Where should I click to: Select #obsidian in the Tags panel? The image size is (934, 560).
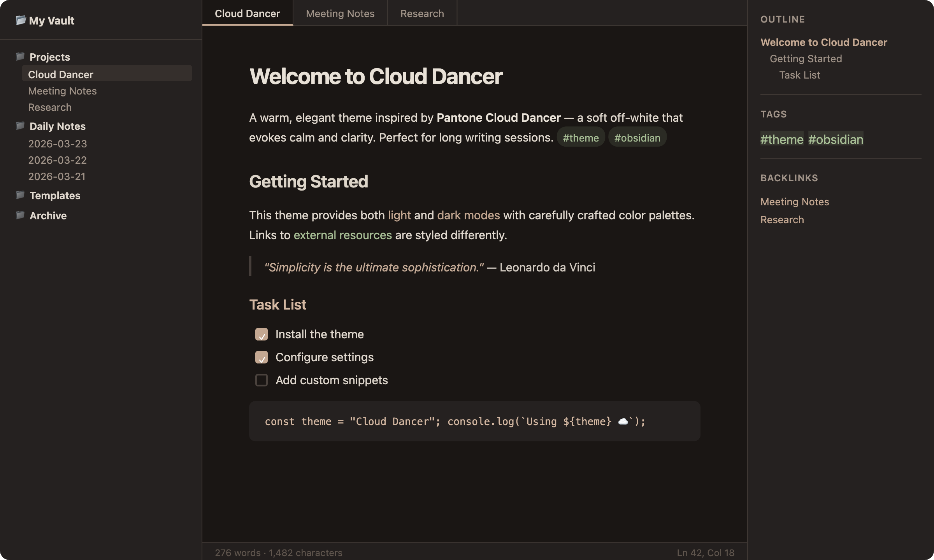coord(836,139)
